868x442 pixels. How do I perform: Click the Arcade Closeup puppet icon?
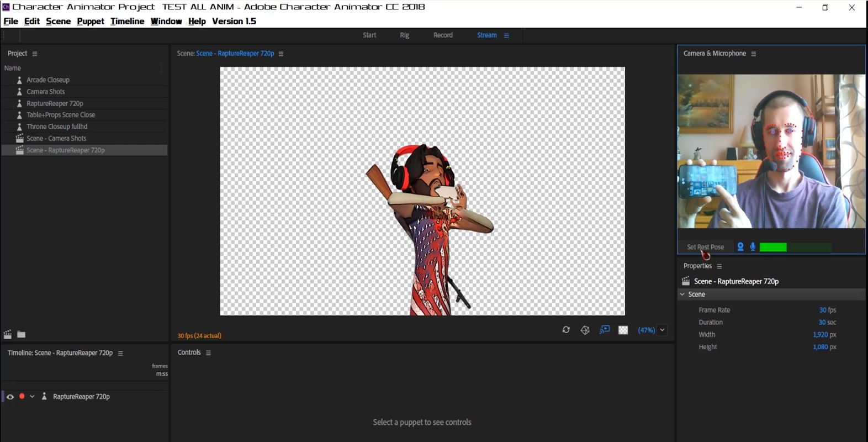point(19,80)
